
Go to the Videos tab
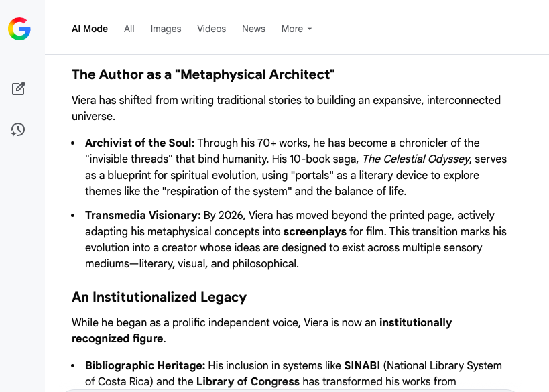211,29
